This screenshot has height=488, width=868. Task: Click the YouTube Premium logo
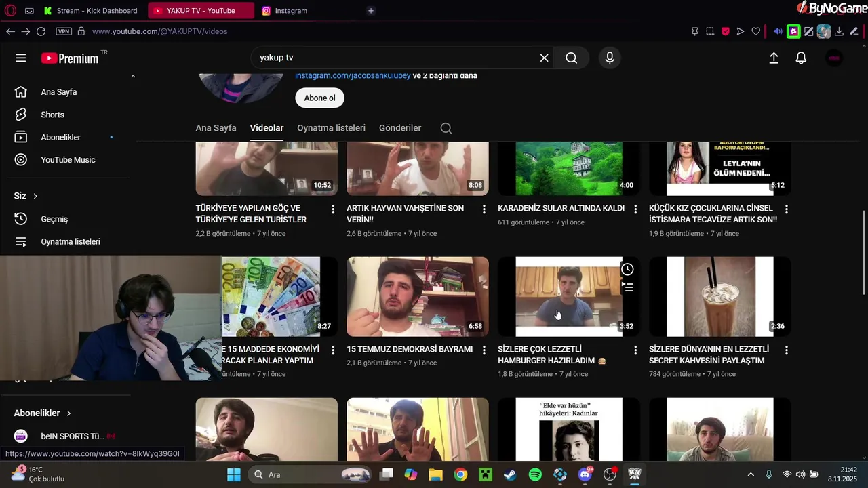(x=71, y=58)
